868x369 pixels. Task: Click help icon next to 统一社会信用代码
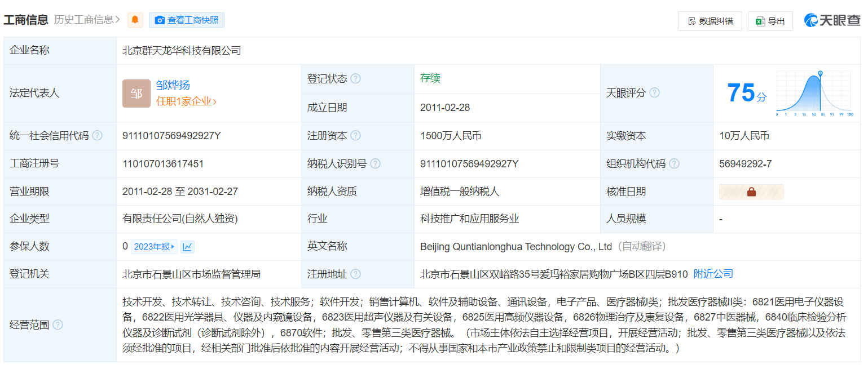[x=97, y=136]
